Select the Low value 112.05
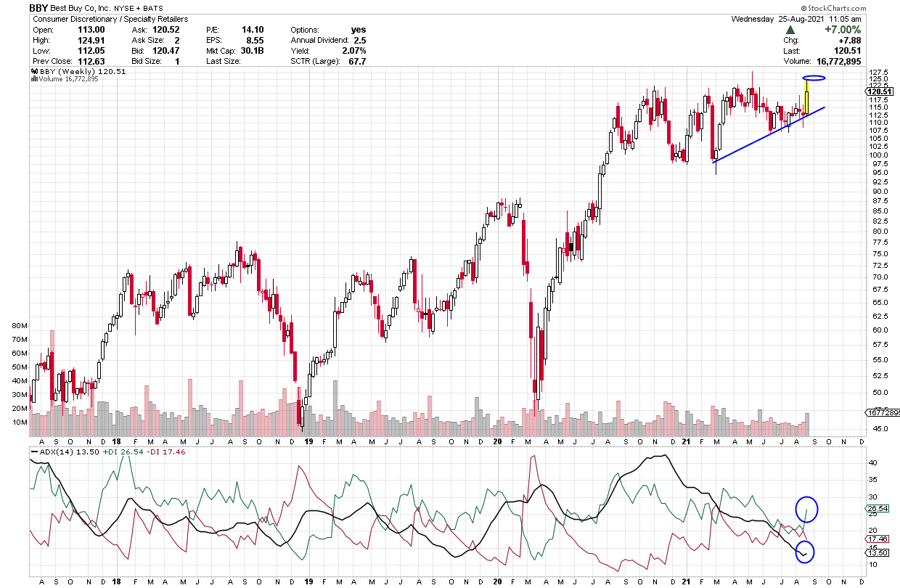 pos(92,52)
